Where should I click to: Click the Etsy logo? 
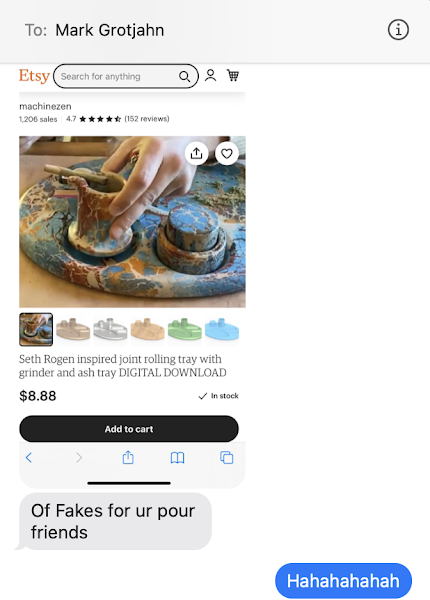tap(34, 76)
